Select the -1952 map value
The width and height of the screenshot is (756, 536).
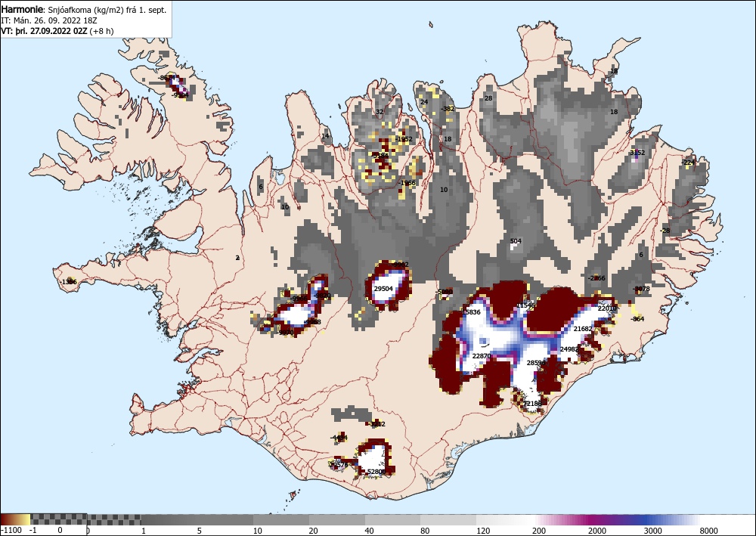coord(404,139)
